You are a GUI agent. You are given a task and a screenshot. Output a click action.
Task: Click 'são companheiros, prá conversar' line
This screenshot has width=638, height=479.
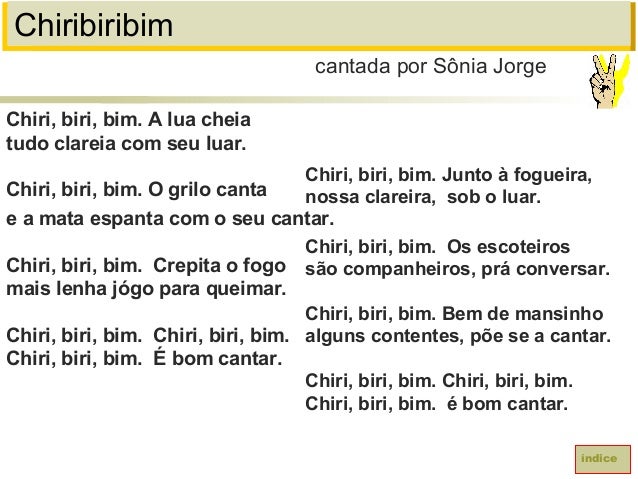(456, 269)
